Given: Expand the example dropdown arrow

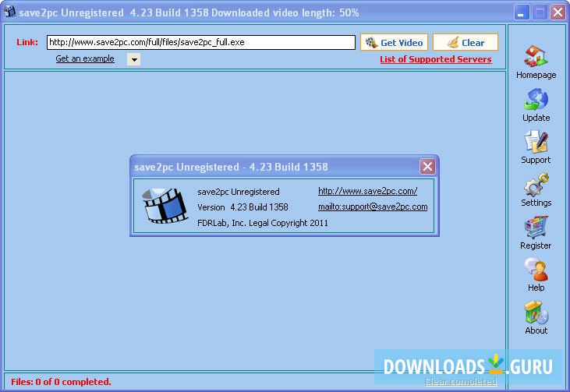Looking at the screenshot, I should coord(134,59).
